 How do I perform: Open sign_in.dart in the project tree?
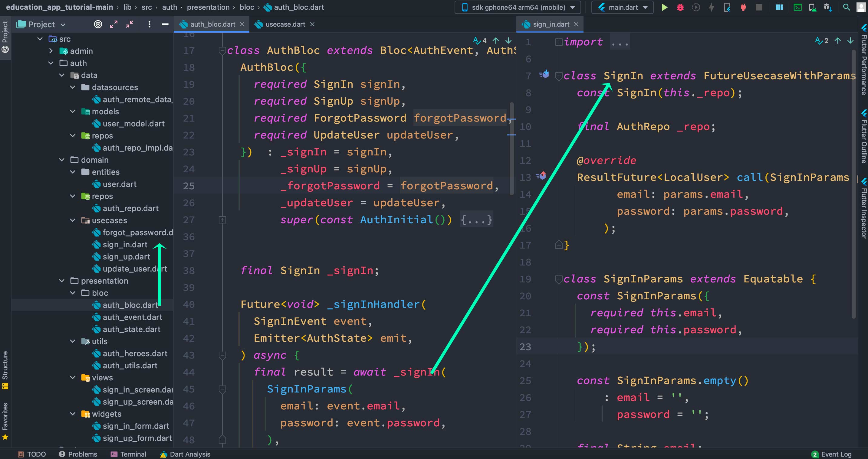[125, 245]
